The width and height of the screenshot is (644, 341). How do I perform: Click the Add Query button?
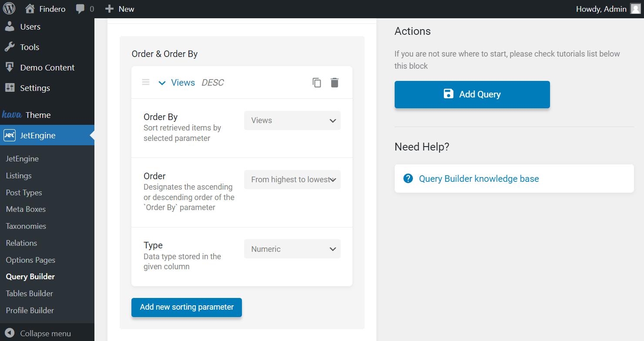click(472, 94)
